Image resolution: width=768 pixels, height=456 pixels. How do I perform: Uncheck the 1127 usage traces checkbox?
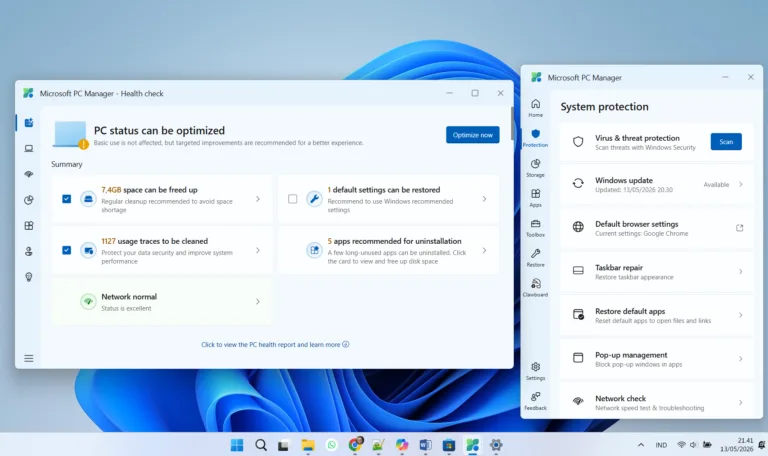(67, 250)
